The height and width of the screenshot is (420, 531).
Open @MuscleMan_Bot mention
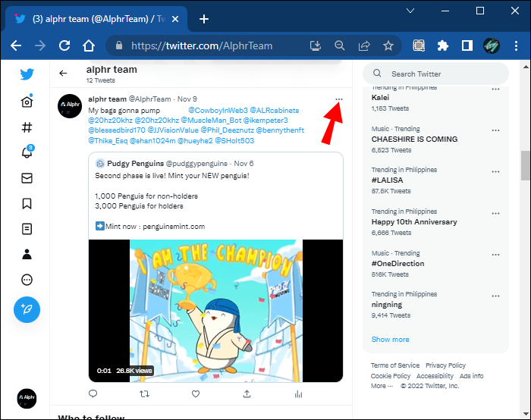pyautogui.click(x=211, y=120)
